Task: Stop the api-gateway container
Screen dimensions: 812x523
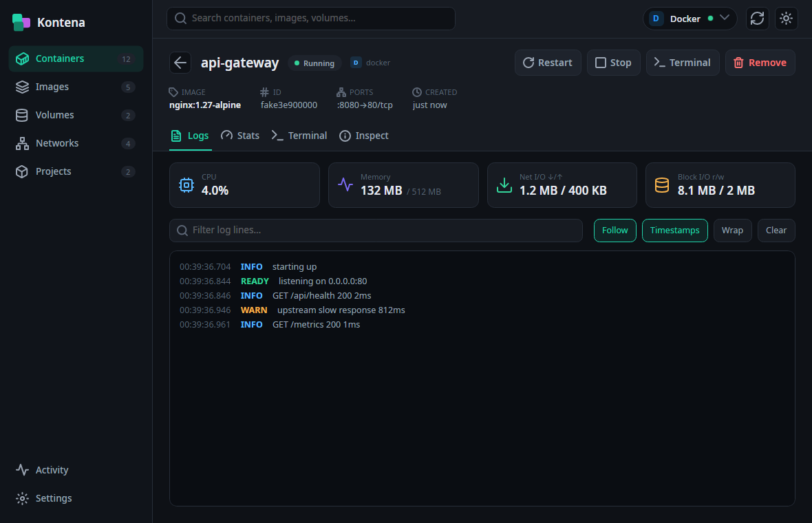Action: (614, 63)
